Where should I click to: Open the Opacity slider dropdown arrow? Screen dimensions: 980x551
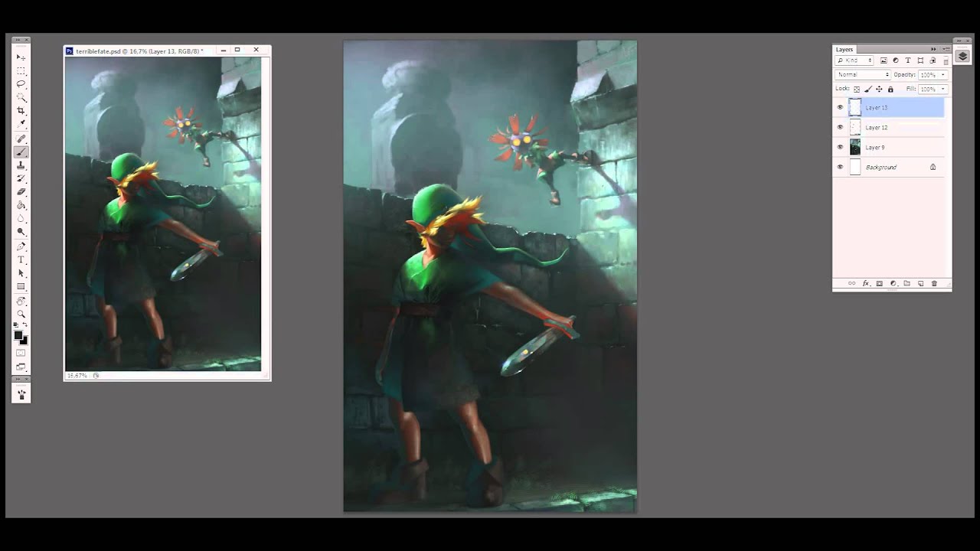(x=943, y=75)
